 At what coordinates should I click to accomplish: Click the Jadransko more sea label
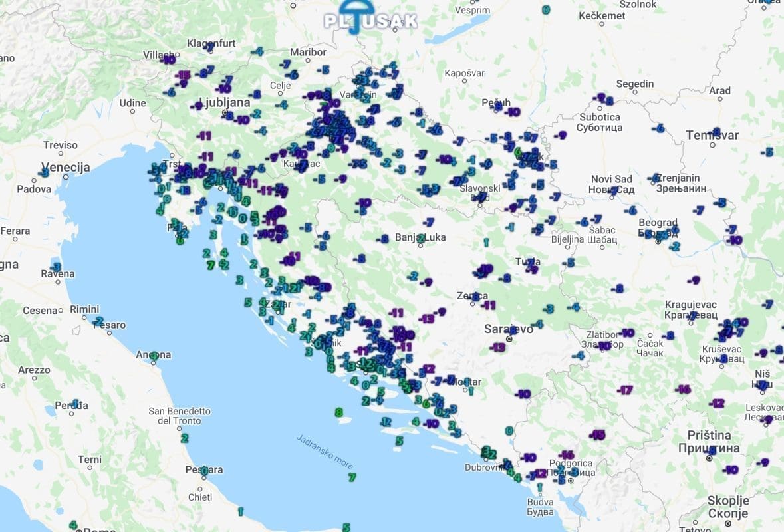click(x=325, y=452)
